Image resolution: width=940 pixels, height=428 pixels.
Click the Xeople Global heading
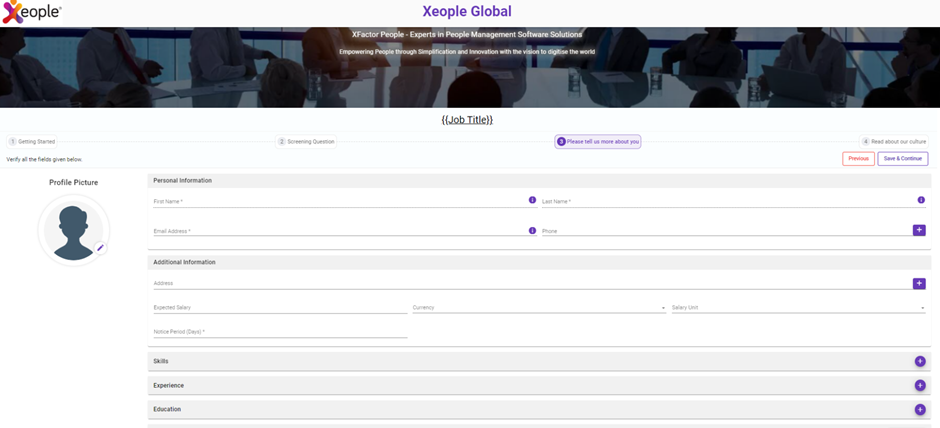467,11
